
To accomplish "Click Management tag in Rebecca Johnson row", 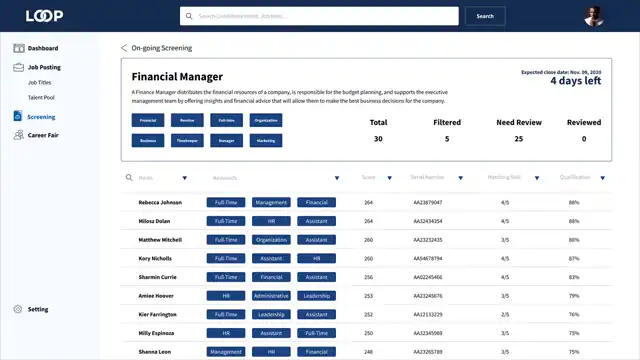I will coord(271,202).
